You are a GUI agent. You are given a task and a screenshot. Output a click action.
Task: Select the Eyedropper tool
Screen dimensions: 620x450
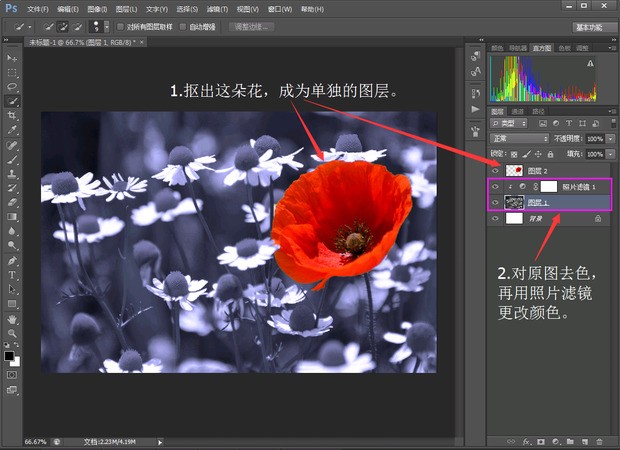[x=12, y=130]
